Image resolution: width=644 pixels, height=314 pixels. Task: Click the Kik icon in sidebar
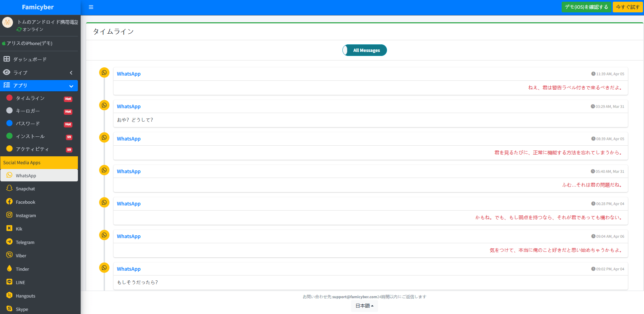[x=9, y=228]
